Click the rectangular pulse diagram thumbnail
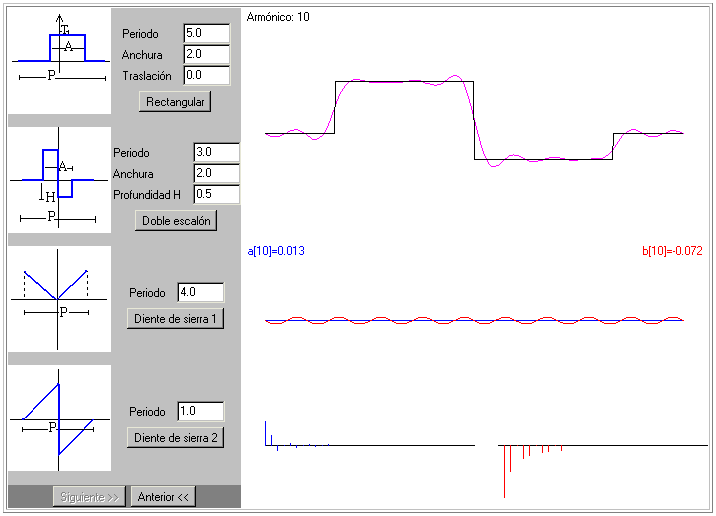The width and height of the screenshot is (716, 516). (x=59, y=61)
